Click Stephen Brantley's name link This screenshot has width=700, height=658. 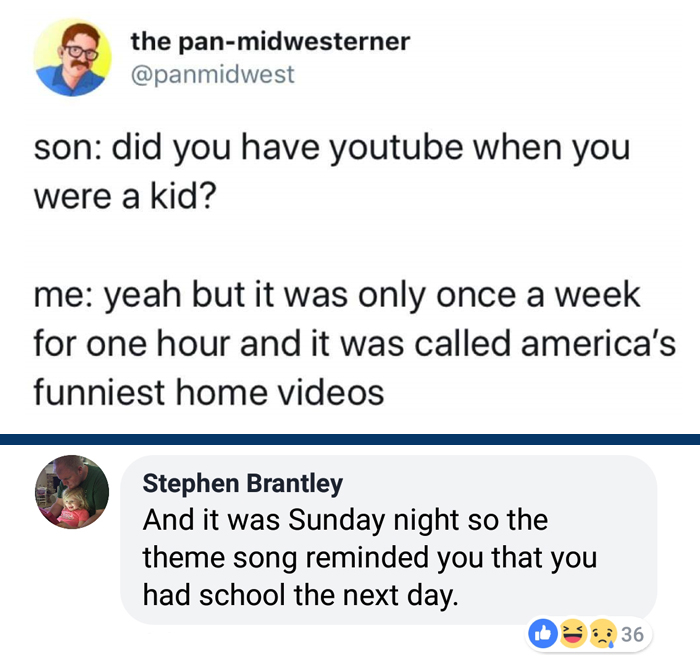242,484
